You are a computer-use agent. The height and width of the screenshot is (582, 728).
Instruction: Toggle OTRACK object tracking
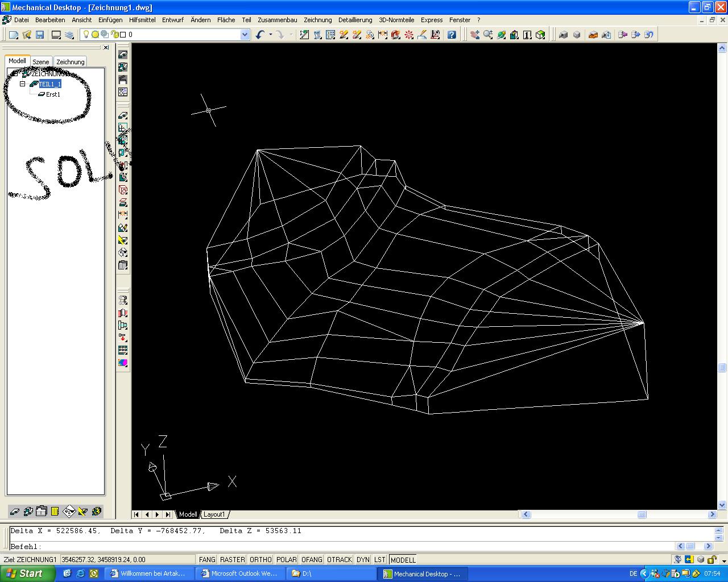(340, 560)
